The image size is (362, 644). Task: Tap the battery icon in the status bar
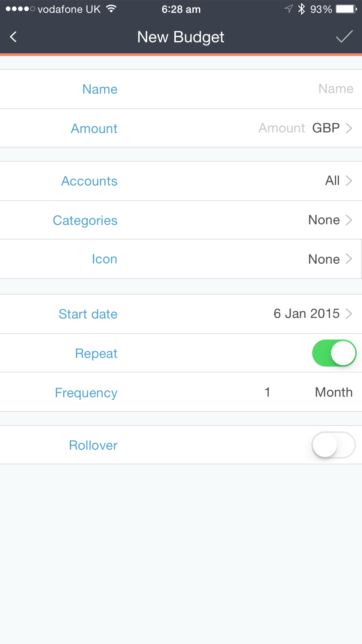346,9
